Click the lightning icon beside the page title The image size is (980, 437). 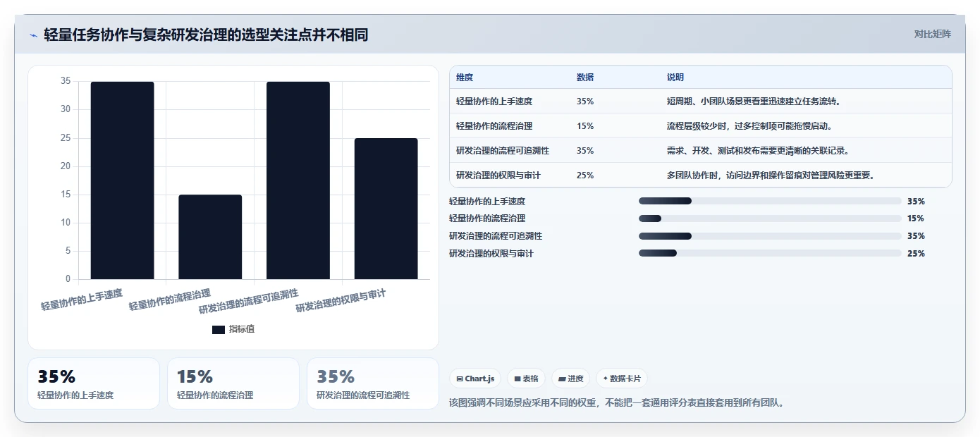[34, 35]
